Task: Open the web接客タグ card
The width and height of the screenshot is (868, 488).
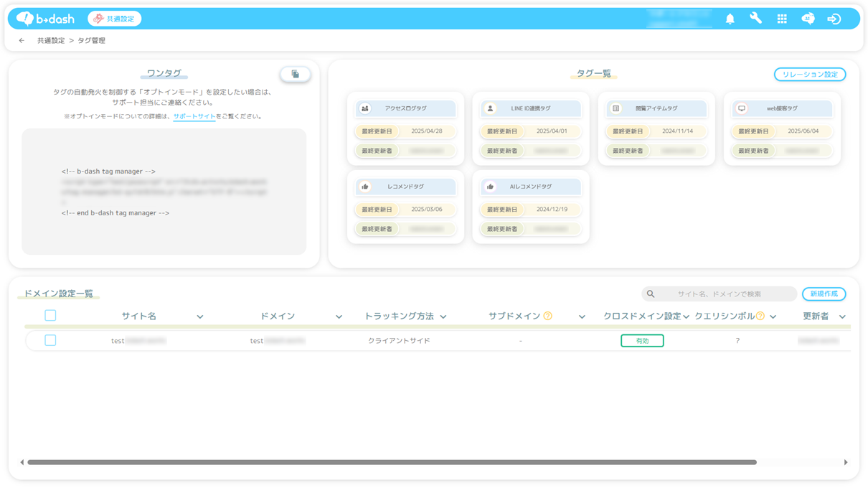Action: (781, 108)
